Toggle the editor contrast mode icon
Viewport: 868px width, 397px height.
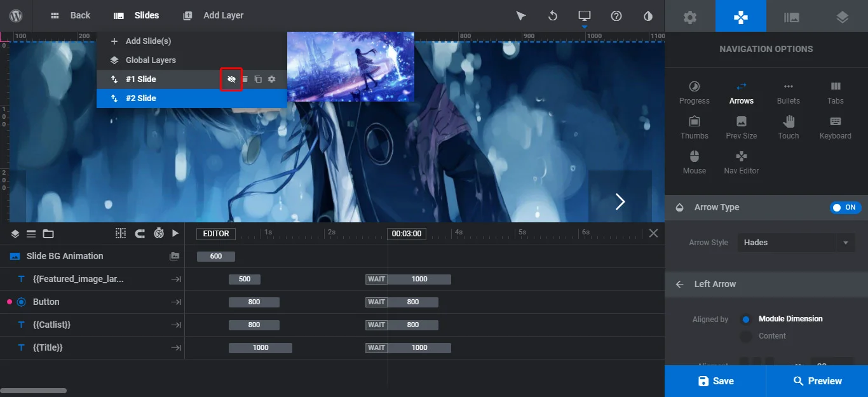(648, 16)
